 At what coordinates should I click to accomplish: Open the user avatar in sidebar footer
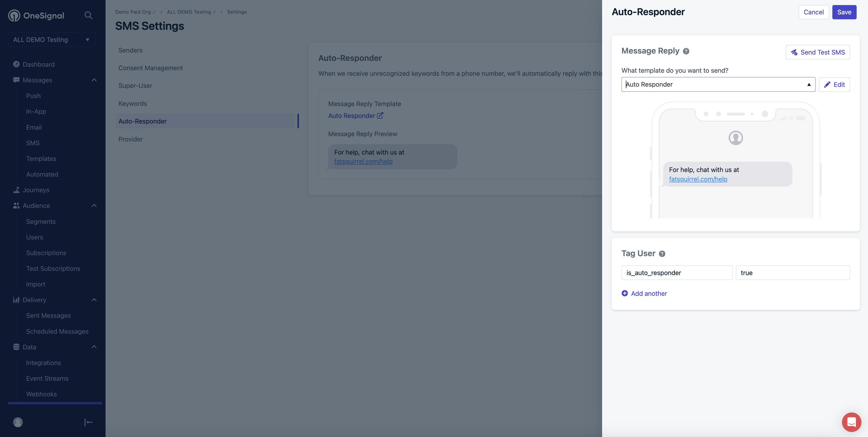click(x=18, y=422)
